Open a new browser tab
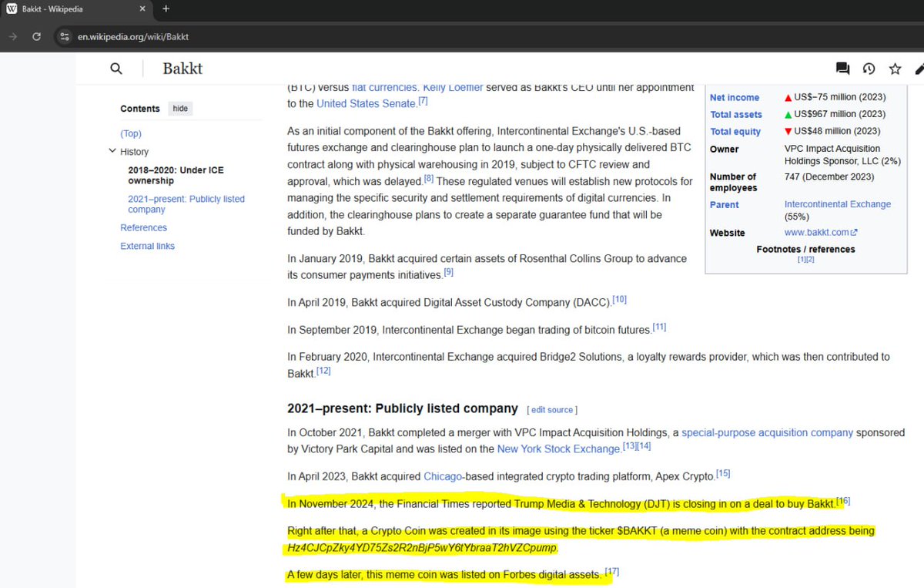This screenshot has width=924, height=588. coord(166,9)
